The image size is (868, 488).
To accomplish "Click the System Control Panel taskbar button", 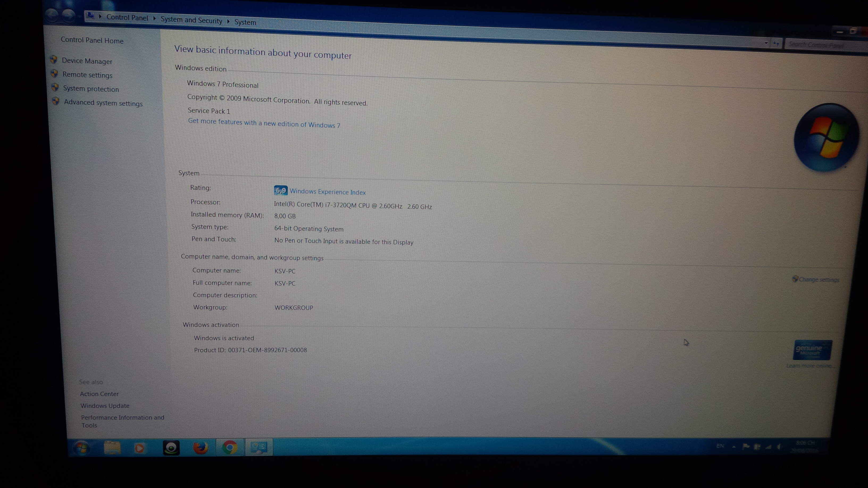I will (x=259, y=447).
